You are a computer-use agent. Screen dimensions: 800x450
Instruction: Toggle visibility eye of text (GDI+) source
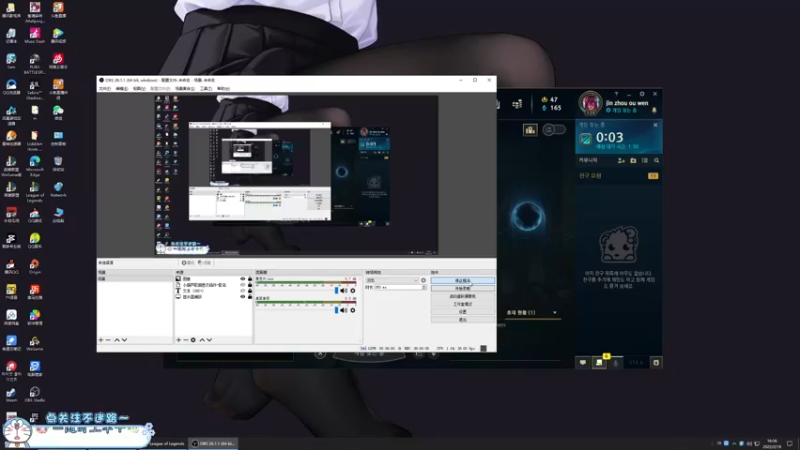[x=243, y=291]
